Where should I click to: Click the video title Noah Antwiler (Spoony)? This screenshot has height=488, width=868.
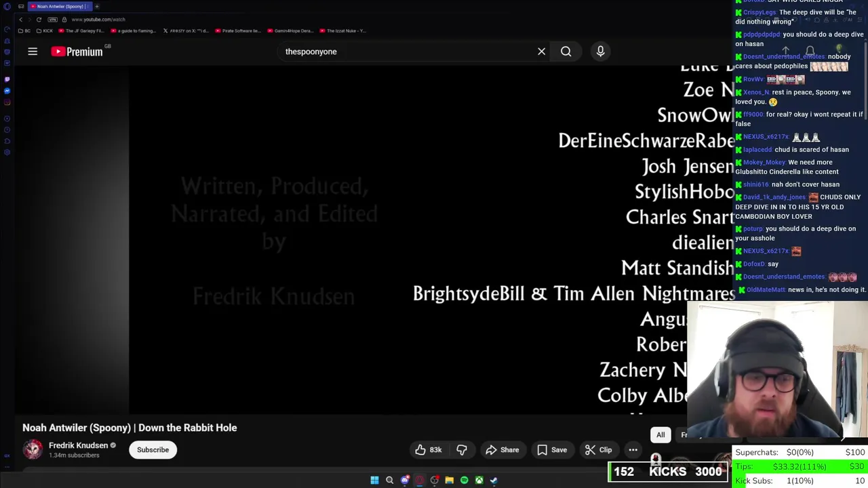tap(130, 428)
